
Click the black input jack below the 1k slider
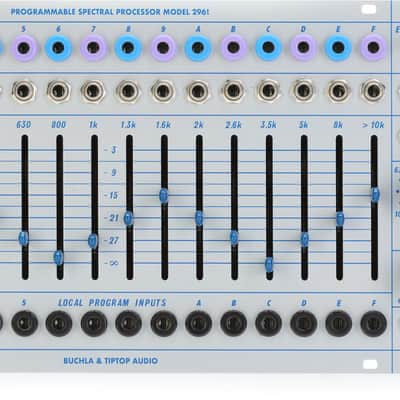click(94, 323)
